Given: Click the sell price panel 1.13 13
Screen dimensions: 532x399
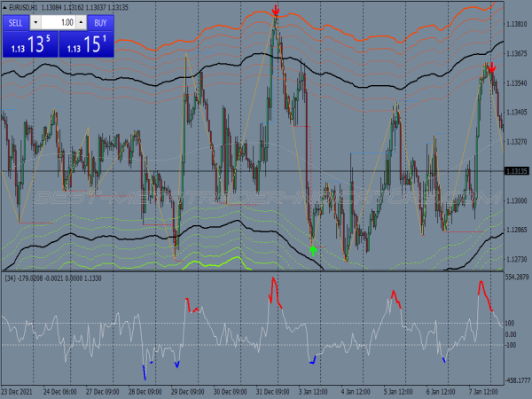Looking at the screenshot, I should pyautogui.click(x=30, y=44).
